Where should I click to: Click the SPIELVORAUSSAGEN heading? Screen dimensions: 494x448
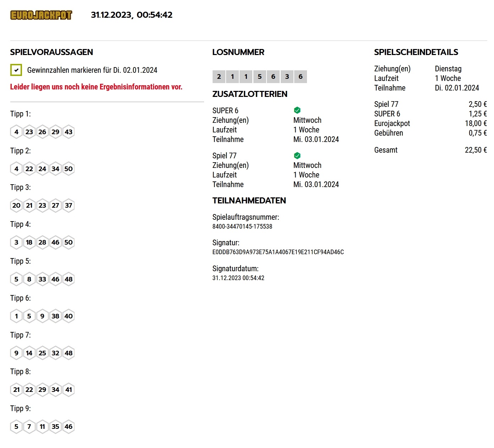tap(51, 52)
